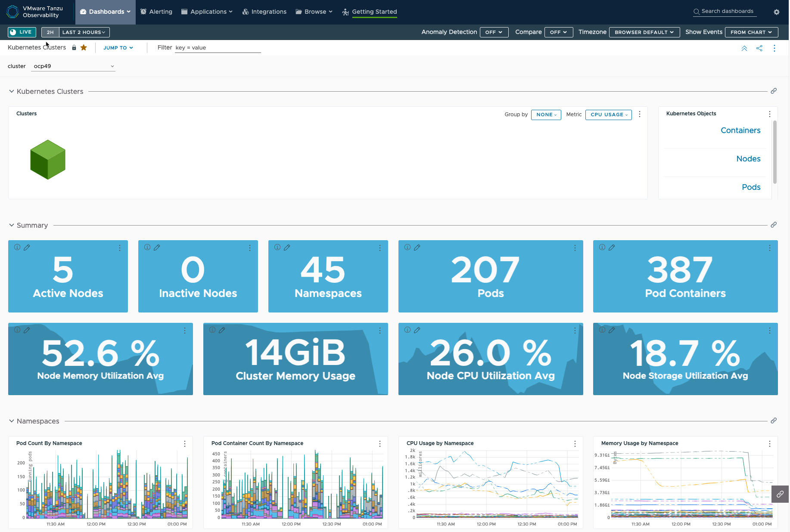
Task: Edit the Inactive Nodes card
Action: coord(157,247)
